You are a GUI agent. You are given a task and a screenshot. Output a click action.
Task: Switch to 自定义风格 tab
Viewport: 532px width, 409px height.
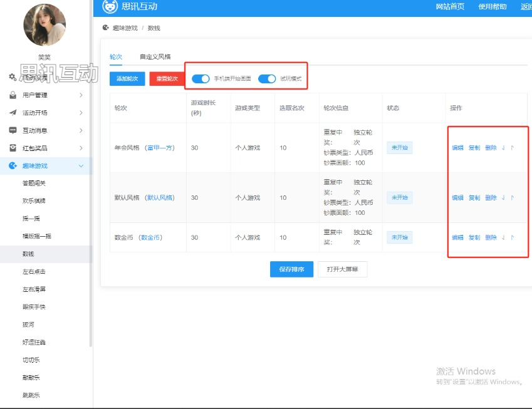pos(155,56)
